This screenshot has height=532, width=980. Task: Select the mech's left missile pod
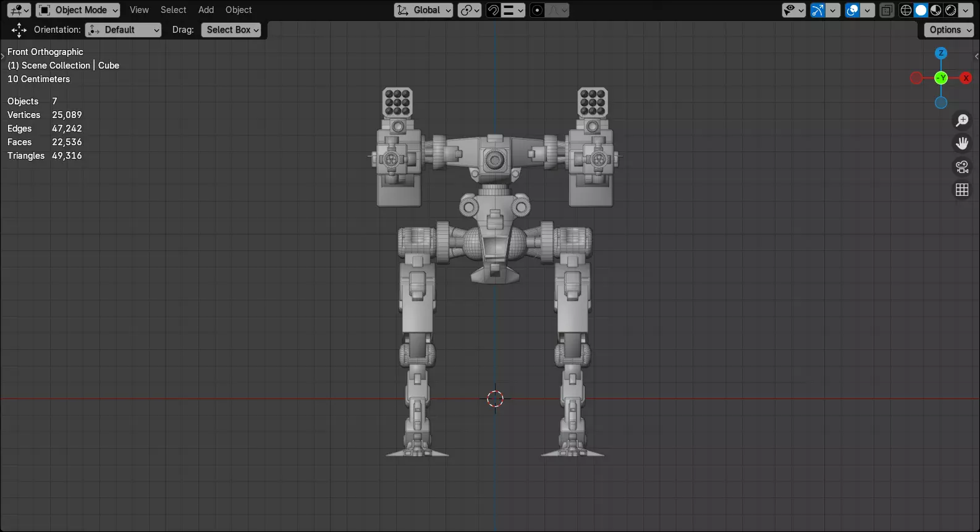point(397,103)
